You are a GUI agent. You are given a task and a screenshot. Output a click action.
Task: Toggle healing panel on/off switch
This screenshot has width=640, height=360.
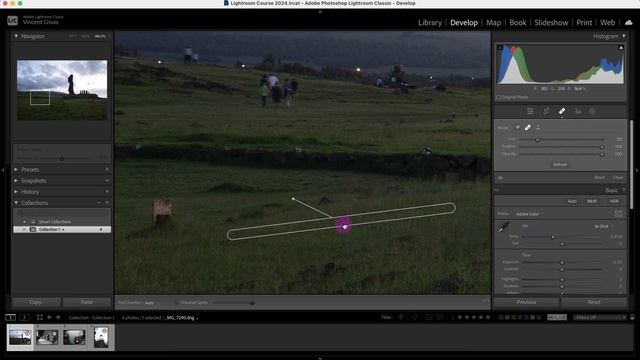click(x=500, y=178)
